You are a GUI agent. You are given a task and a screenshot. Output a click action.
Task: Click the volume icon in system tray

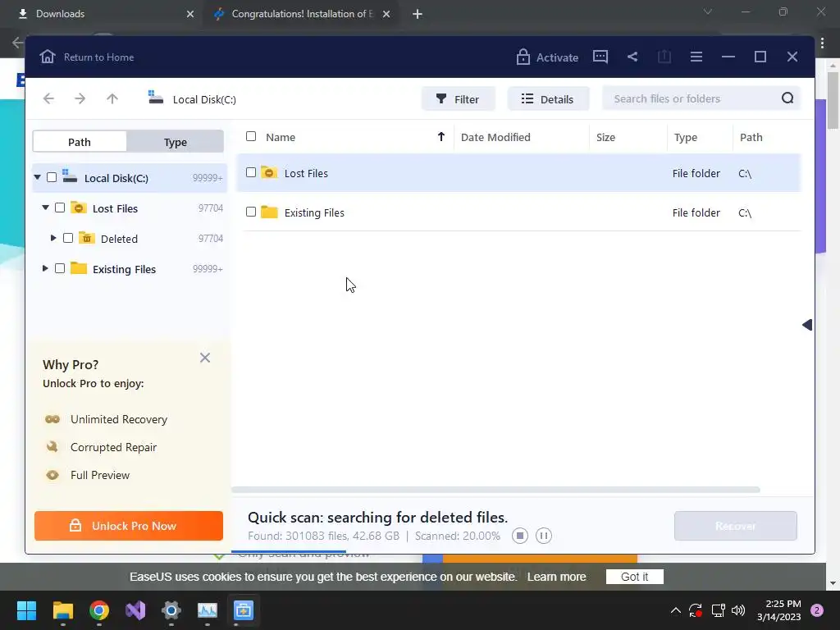tap(738, 610)
